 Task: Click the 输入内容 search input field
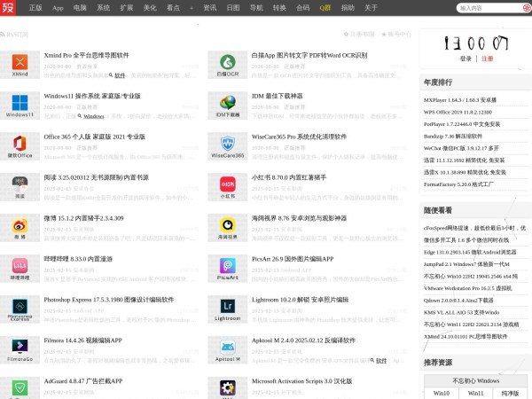tap(490, 8)
